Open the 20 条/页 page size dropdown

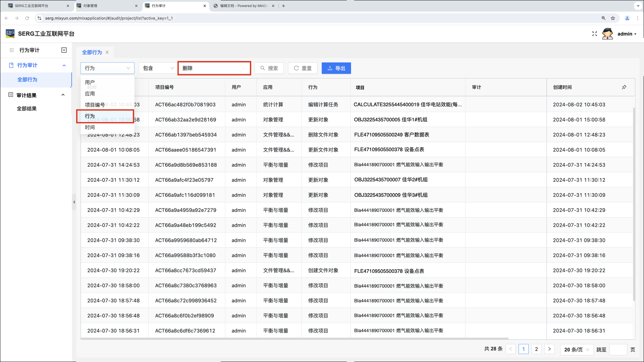pyautogui.click(x=577, y=350)
